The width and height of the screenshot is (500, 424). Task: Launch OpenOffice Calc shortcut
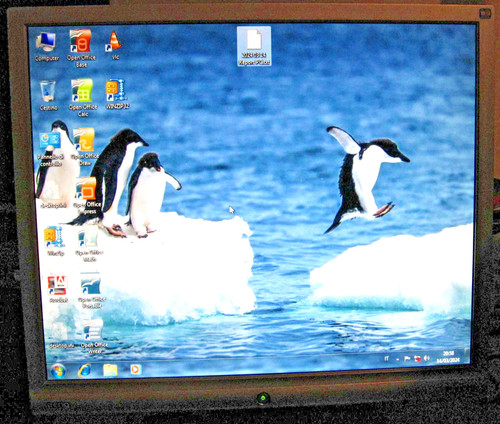82,97
